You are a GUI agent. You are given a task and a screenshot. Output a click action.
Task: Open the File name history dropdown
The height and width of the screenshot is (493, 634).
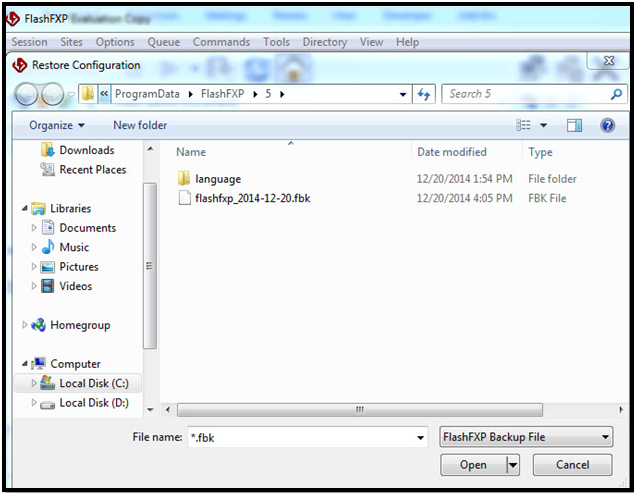[420, 438]
